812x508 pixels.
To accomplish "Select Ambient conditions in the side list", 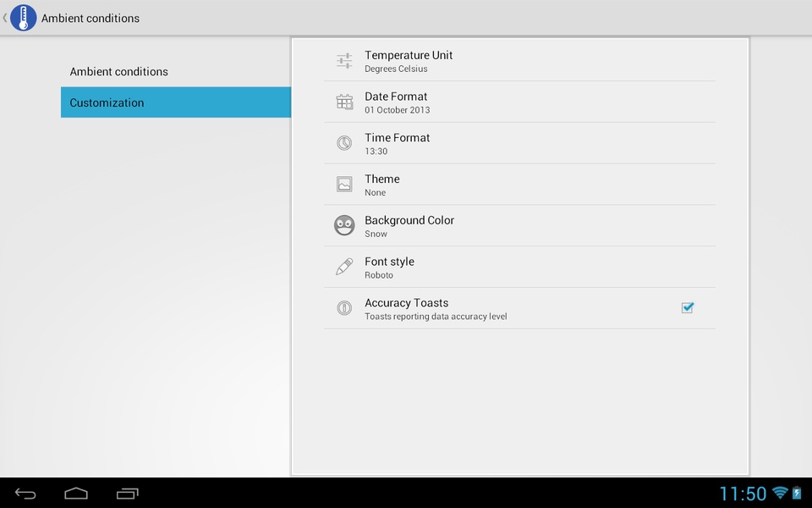I will (x=176, y=71).
